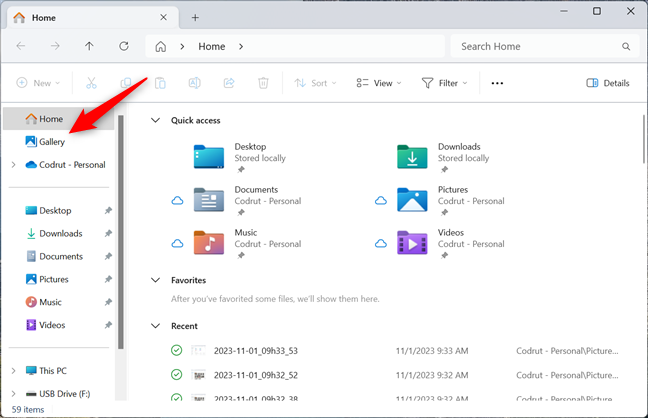Unpin Desktop using its sidebar pin icon
Viewport: 648px width, 418px height.
(108, 211)
